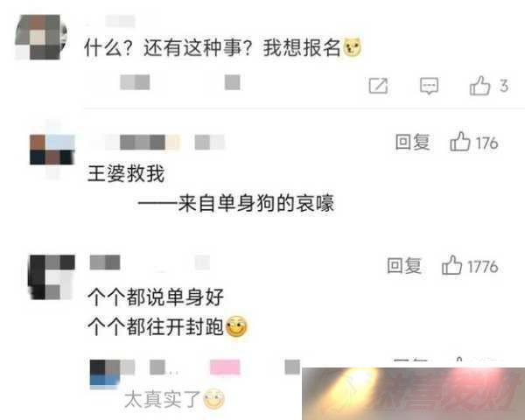Tap the doge emoji after 我想报名
525x420 pixels.
coord(352,47)
